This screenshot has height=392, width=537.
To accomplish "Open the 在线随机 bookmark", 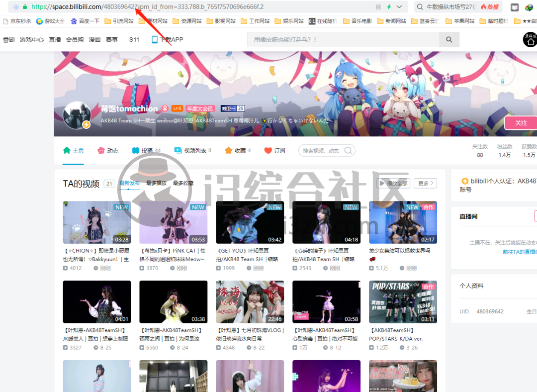I will coord(323,21).
